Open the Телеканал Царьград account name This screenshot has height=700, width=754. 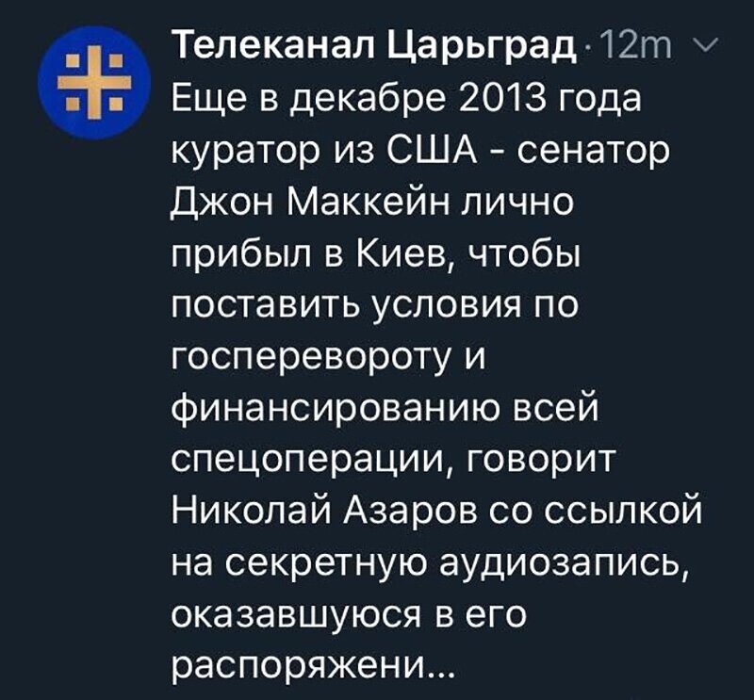point(374,45)
